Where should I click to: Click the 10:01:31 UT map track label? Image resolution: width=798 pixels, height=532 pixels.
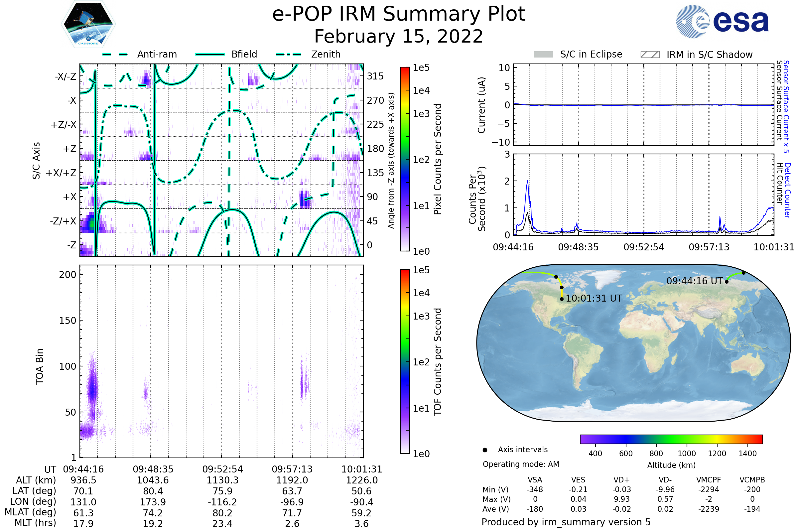tap(594, 299)
